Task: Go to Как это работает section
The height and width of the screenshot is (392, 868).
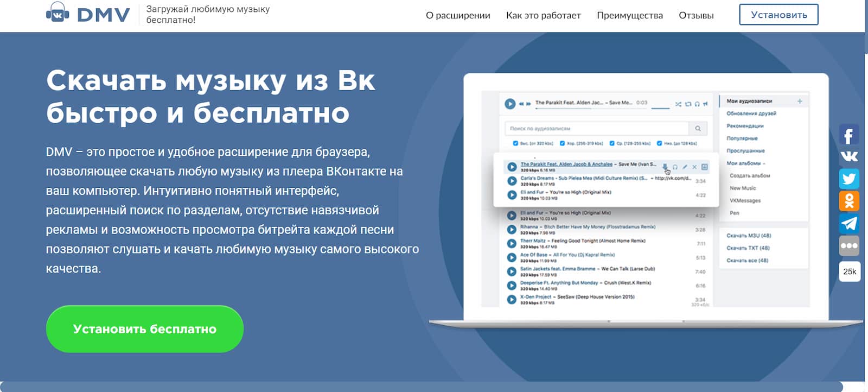Action: [544, 15]
